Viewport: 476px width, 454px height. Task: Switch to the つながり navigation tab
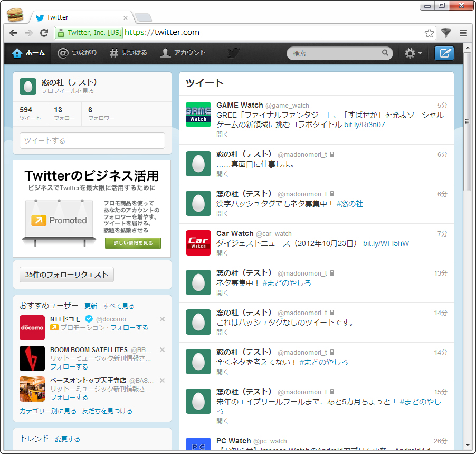pos(77,53)
